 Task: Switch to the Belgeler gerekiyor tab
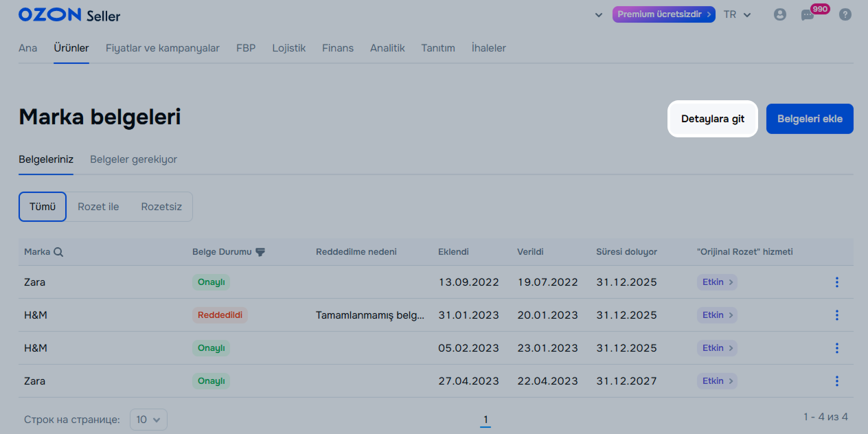[133, 159]
